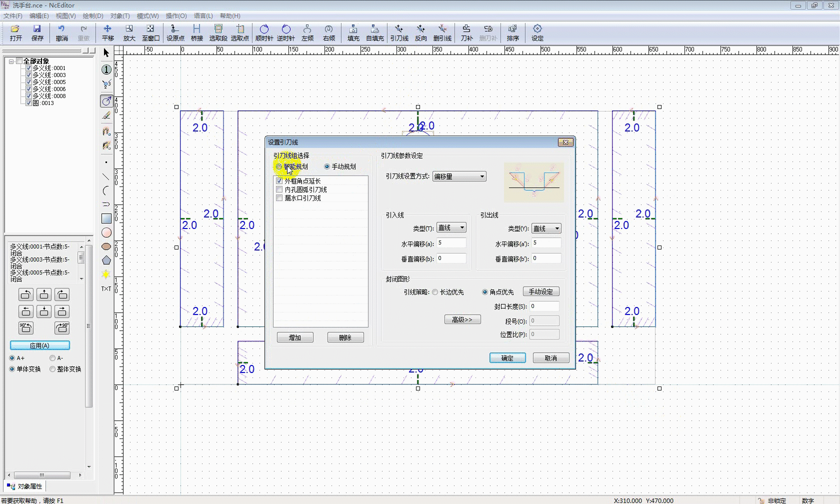Select 整体变换 radio button
The width and height of the screenshot is (840, 504).
[x=52, y=369]
